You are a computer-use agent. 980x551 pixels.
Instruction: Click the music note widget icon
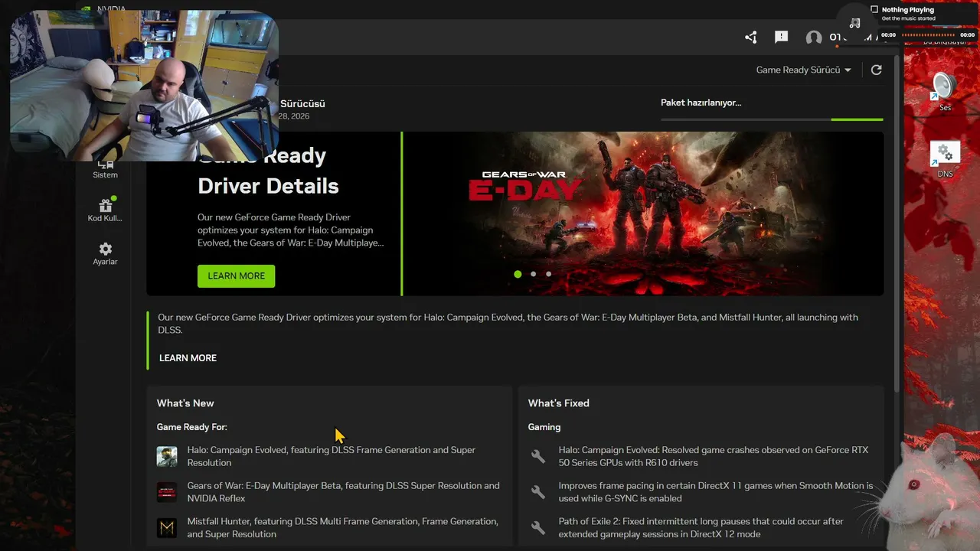pyautogui.click(x=855, y=23)
